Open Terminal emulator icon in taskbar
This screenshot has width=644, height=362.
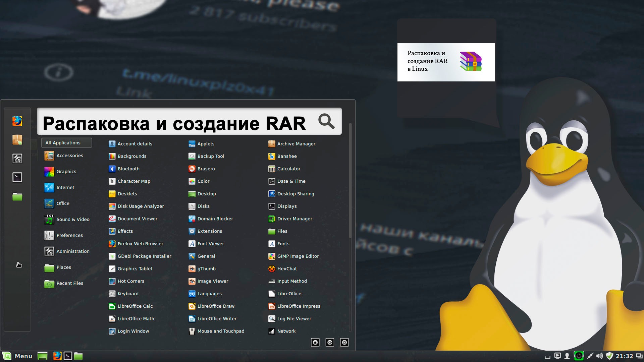pyautogui.click(x=68, y=356)
